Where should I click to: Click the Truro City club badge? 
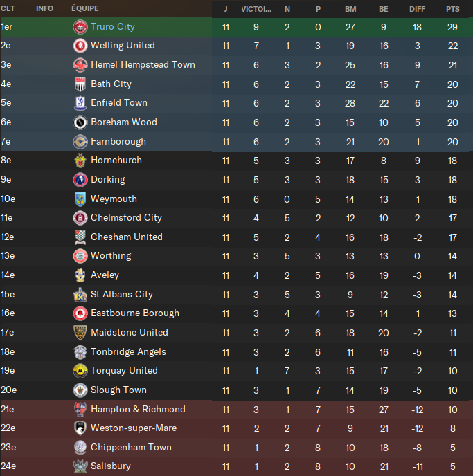[80, 27]
